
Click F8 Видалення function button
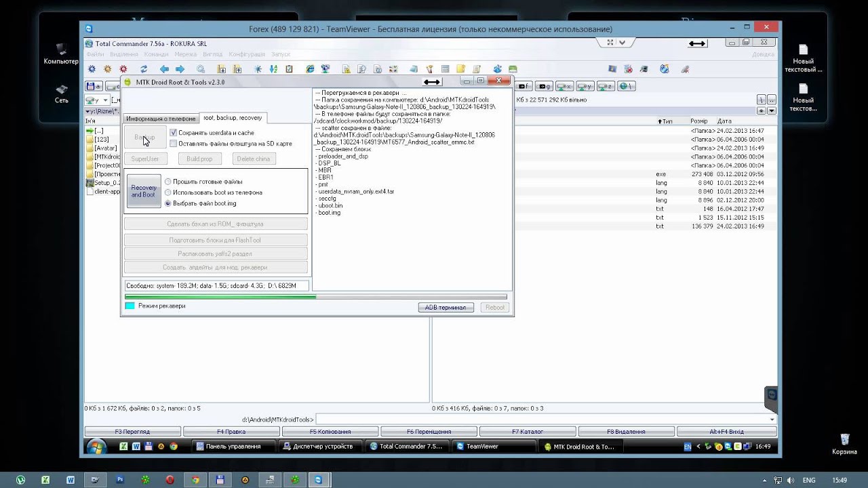pyautogui.click(x=627, y=432)
